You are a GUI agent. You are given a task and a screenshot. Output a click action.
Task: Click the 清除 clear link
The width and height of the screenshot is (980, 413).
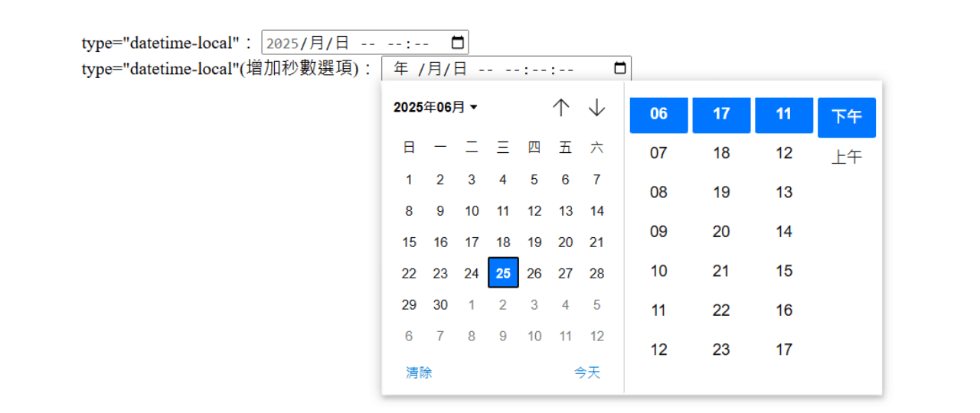click(x=419, y=372)
